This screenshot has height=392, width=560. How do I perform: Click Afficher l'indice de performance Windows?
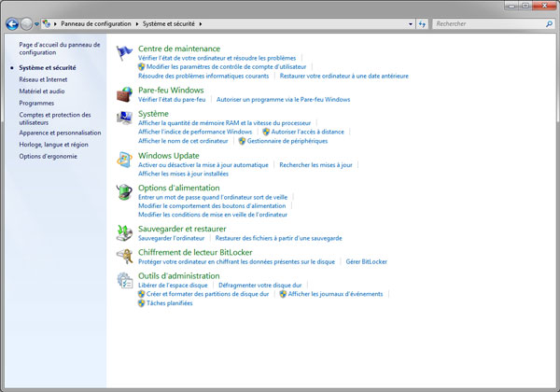coord(195,132)
